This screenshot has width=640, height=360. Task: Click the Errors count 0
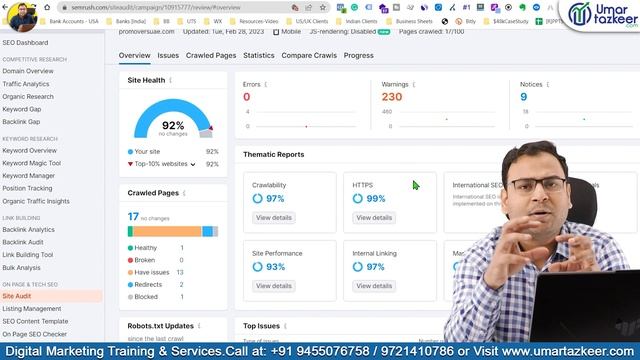pyautogui.click(x=247, y=97)
